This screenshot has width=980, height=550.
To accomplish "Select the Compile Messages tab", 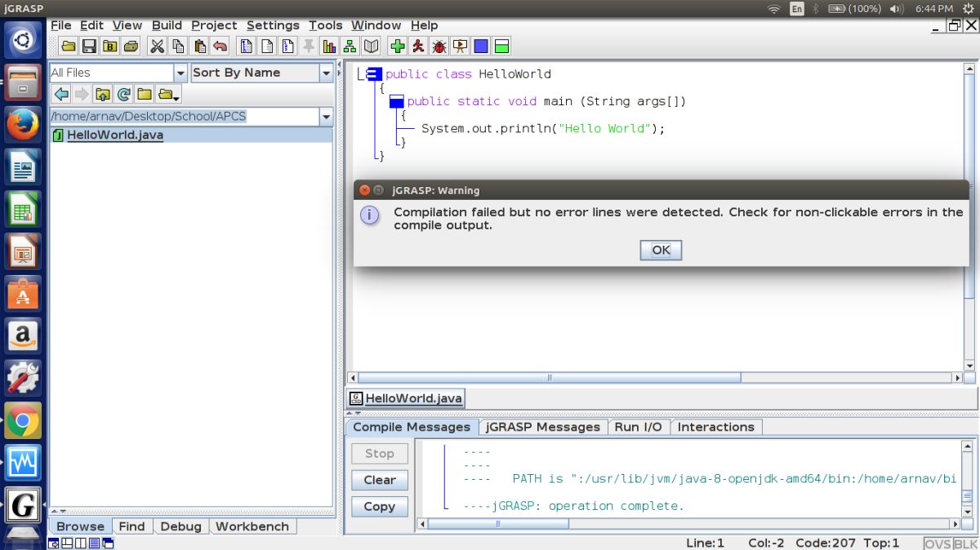I will (x=412, y=427).
